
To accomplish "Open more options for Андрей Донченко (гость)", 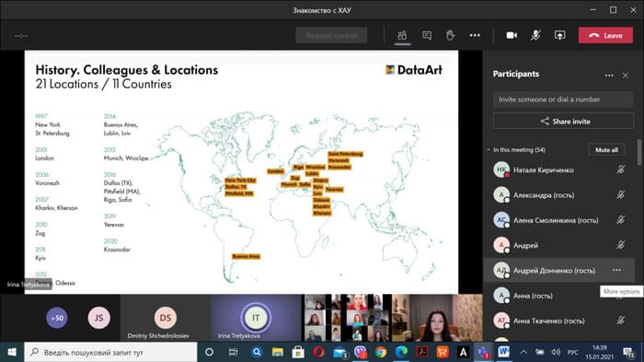I will pos(617,270).
